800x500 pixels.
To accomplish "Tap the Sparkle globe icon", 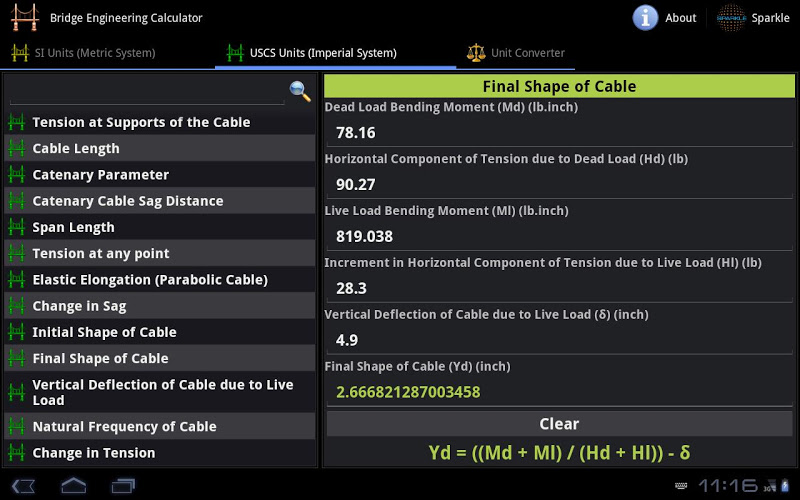I will point(732,18).
